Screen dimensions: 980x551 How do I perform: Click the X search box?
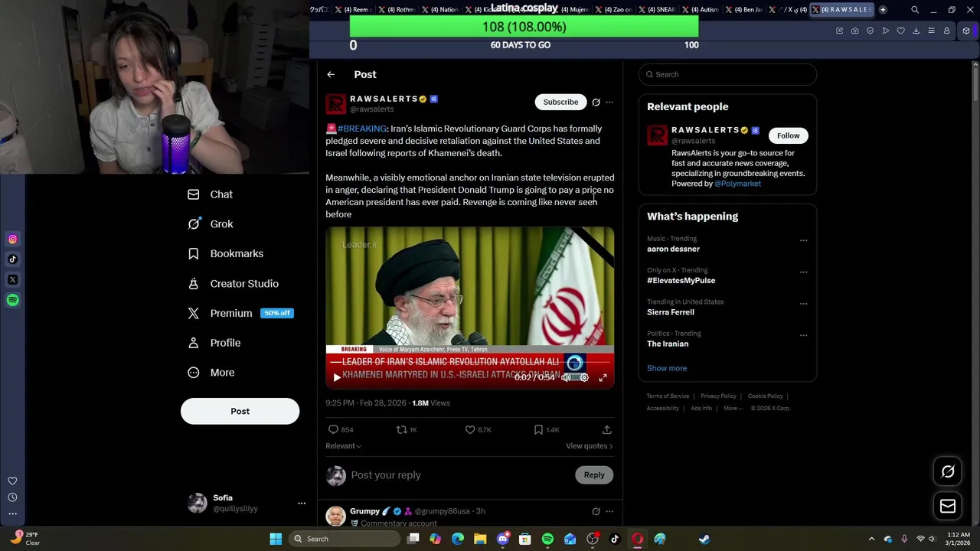point(727,74)
